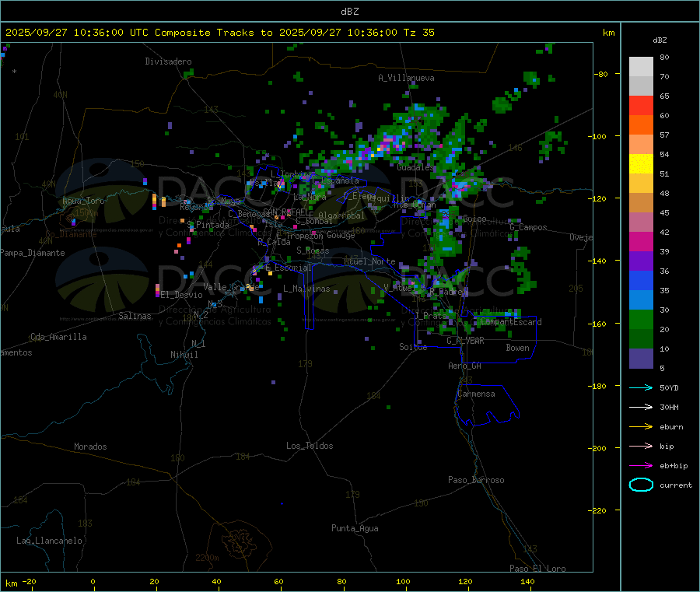Click the 'dBZ' title at window top
Screen dimensions: 700x592
349,12
